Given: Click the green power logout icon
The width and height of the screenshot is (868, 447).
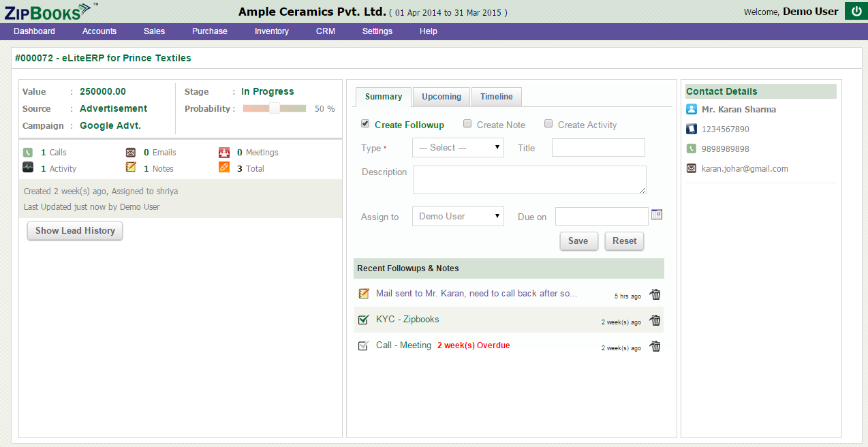Looking at the screenshot, I should point(855,12).
